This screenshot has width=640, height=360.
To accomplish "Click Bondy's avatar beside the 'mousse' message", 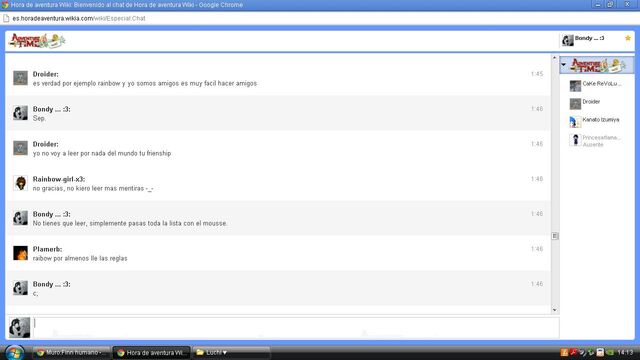I will click(20, 218).
